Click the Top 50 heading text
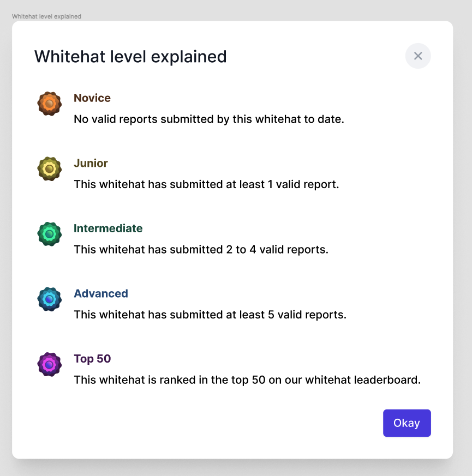This screenshot has width=472, height=476. point(92,359)
